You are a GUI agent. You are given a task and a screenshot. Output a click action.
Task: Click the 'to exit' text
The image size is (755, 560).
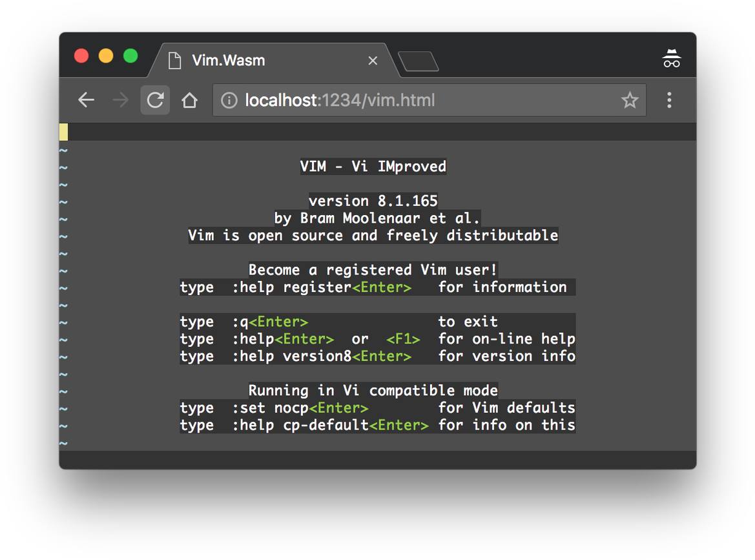pos(468,322)
